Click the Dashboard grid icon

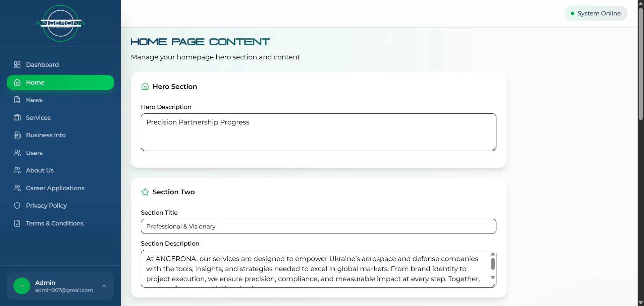pyautogui.click(x=17, y=64)
